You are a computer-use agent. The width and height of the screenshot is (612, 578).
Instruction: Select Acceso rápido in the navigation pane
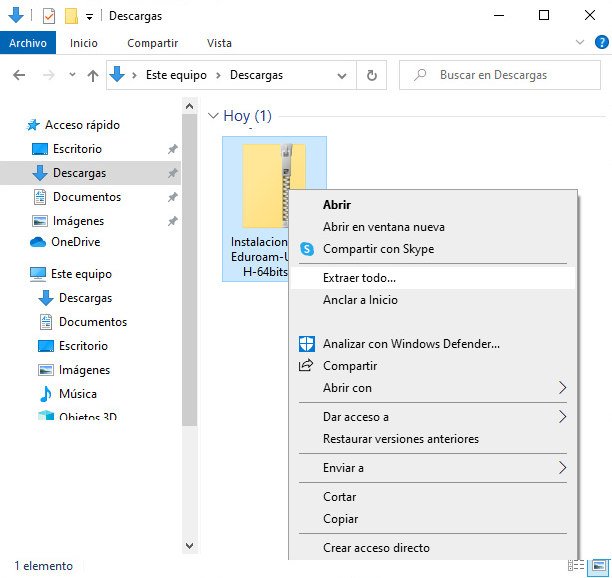pos(82,125)
